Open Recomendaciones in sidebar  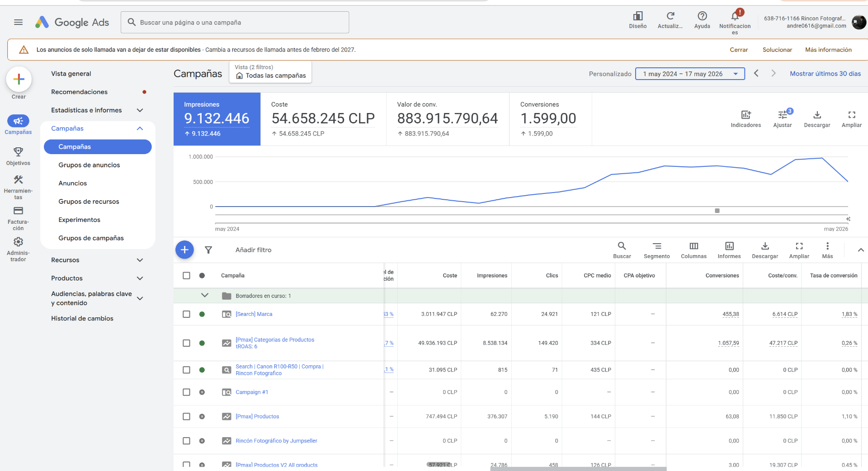tap(79, 92)
